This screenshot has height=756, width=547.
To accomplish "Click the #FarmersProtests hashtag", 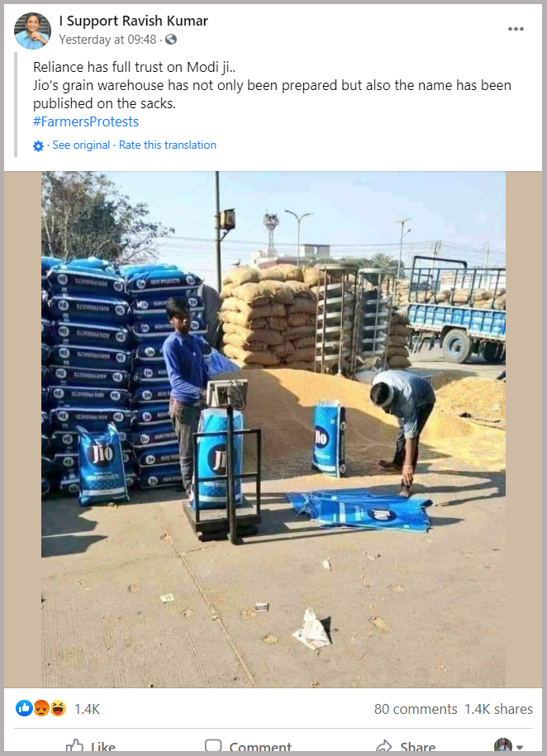I will (86, 121).
